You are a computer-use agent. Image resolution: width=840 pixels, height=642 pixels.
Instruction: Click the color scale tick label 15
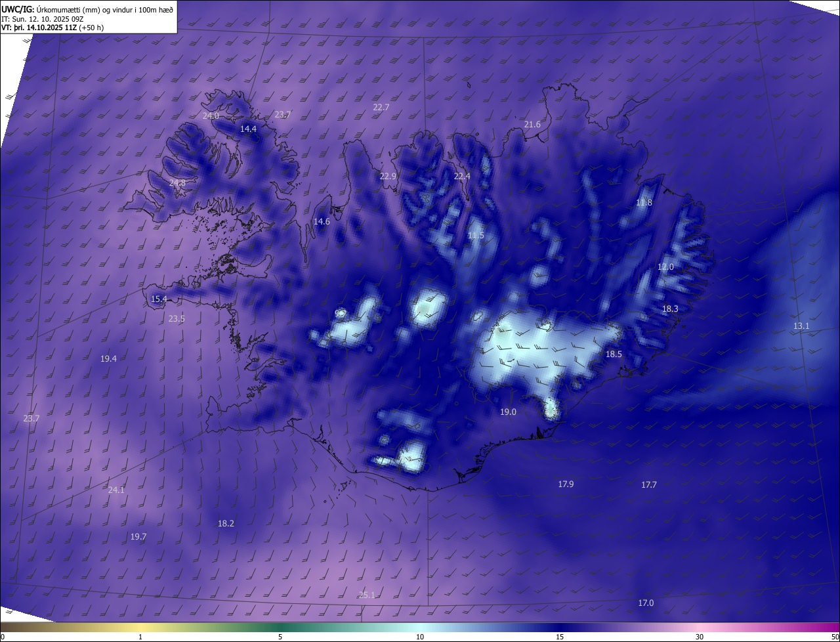coord(560,637)
